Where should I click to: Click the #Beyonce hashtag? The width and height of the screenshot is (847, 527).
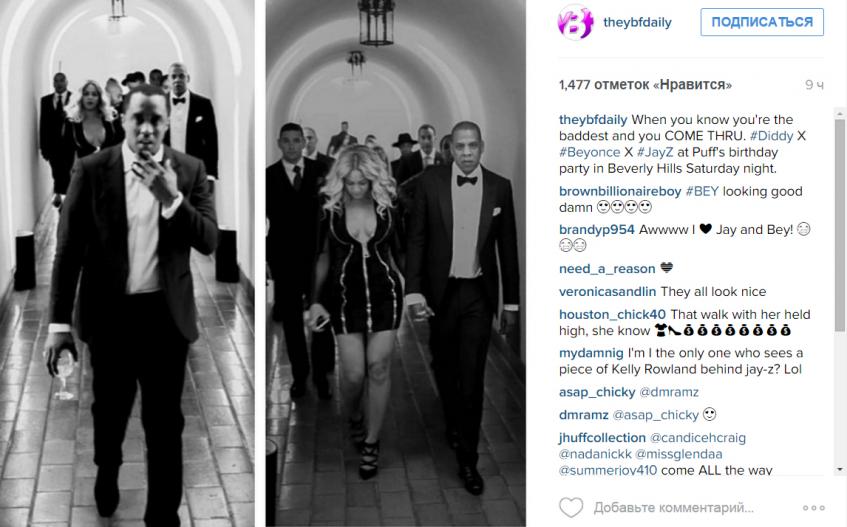click(589, 152)
